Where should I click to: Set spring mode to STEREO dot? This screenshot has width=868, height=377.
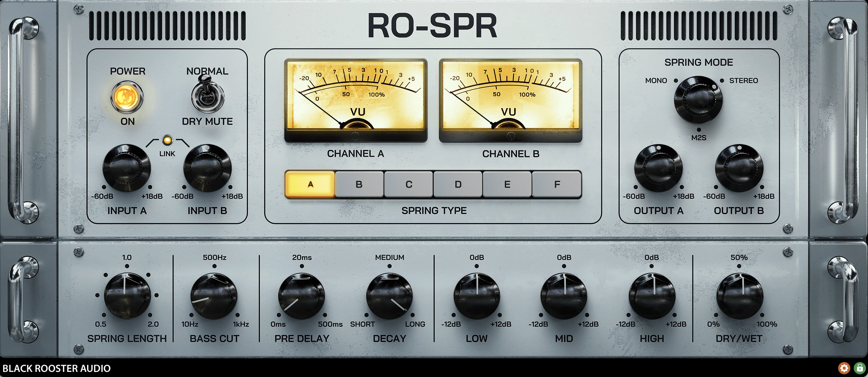tap(722, 81)
